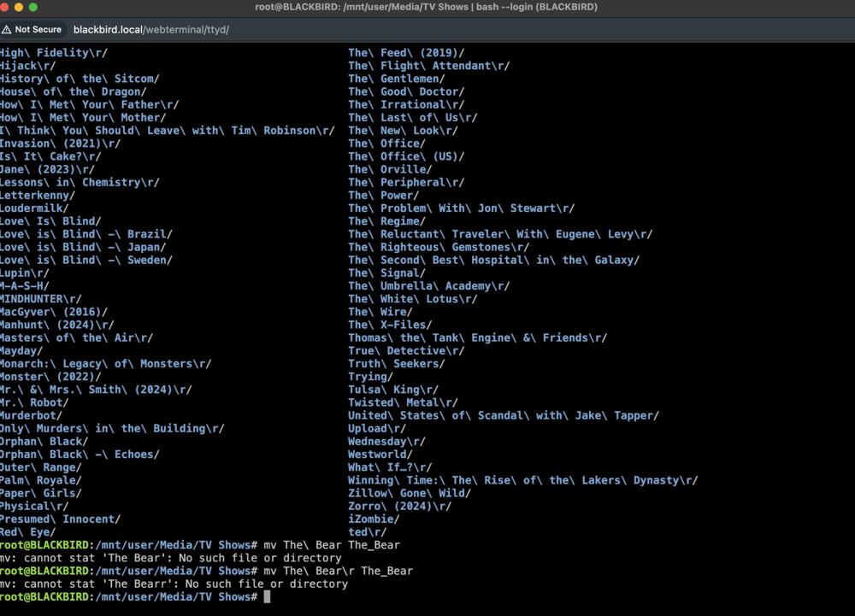Click the command 'mv The\ Bear\r The_Bear'
Viewport: 855px width, 616px height.
[338, 572]
